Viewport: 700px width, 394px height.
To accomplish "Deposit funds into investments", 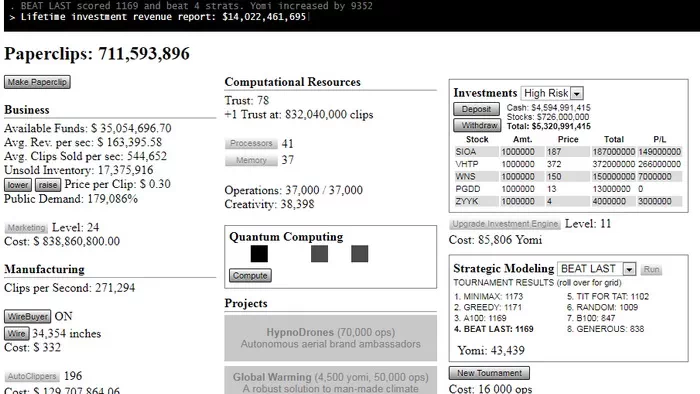I will [x=476, y=109].
